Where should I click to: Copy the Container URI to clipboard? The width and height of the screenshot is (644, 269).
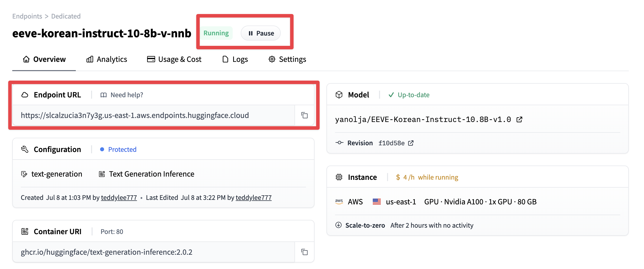pos(304,252)
